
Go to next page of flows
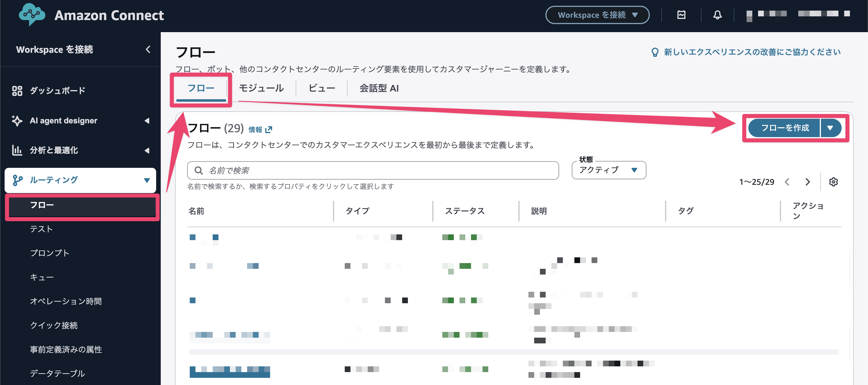click(808, 182)
